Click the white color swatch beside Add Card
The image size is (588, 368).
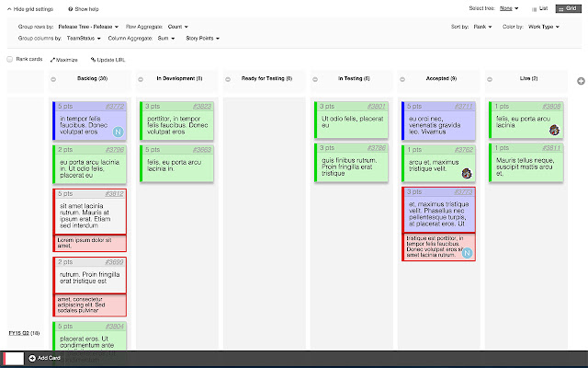[x=14, y=359]
